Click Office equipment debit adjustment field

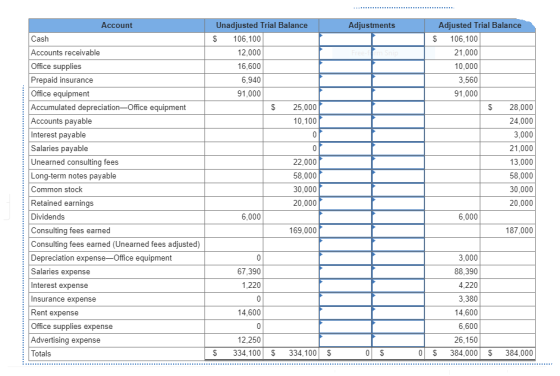(345, 94)
